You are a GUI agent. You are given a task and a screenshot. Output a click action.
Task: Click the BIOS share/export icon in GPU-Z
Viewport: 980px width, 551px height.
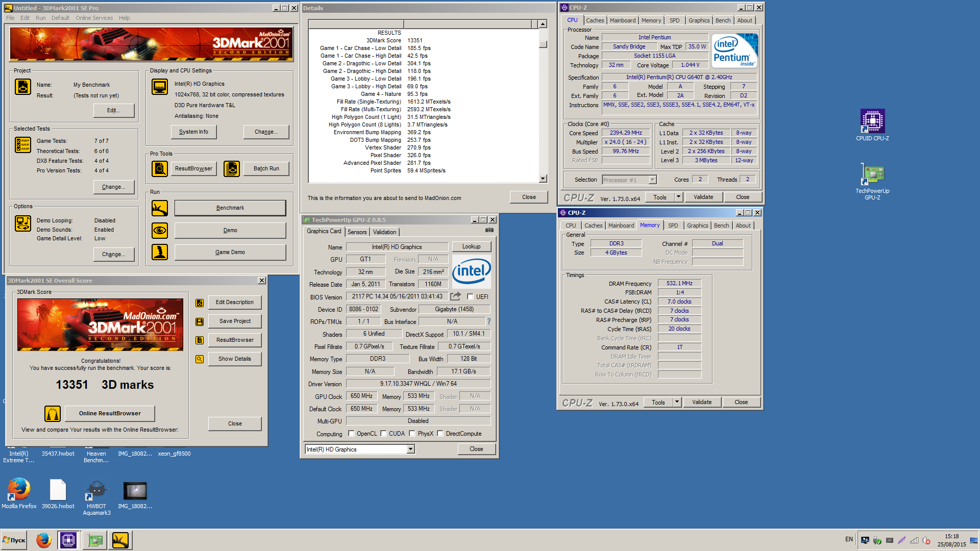[455, 296]
